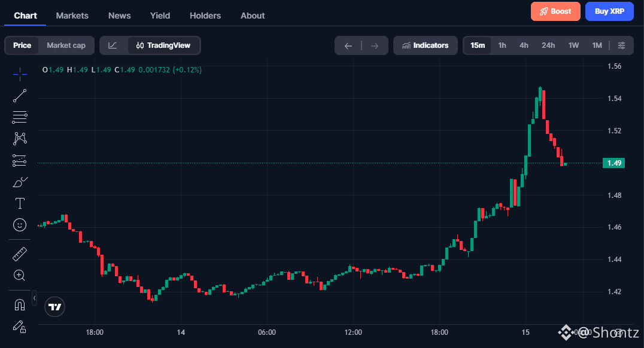The image size is (644, 348).
Task: Open the emoji sticker tool
Action: [x=20, y=225]
